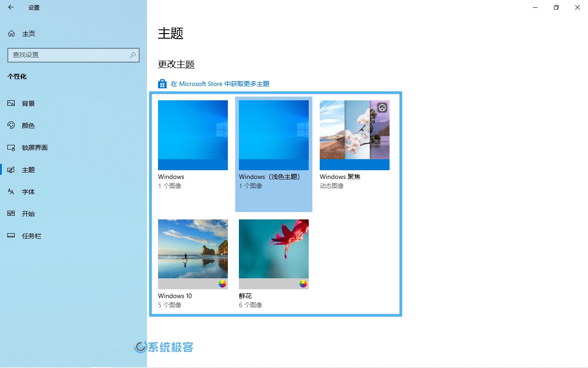This screenshot has width=588, height=368.
Task: Click the 开始 start tiles icon
Action: (11, 214)
